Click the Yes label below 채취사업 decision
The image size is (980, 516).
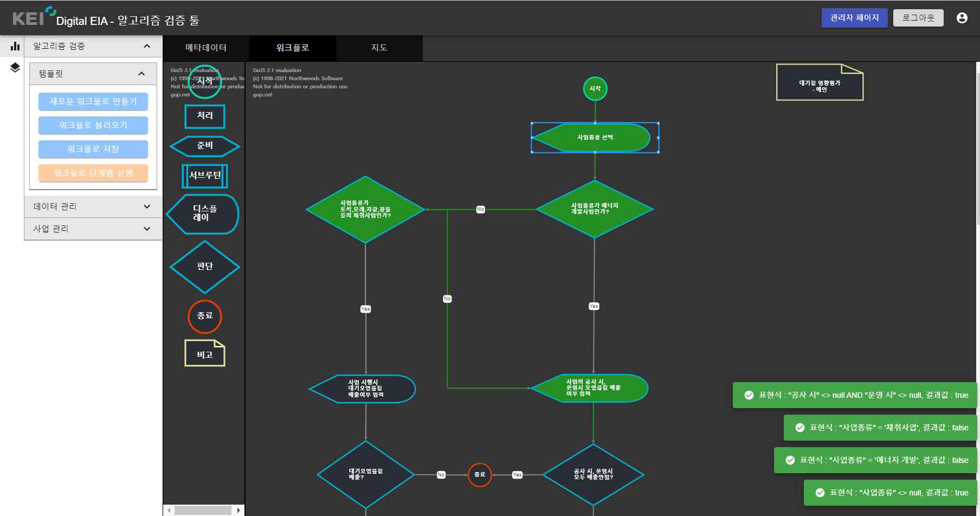click(366, 309)
